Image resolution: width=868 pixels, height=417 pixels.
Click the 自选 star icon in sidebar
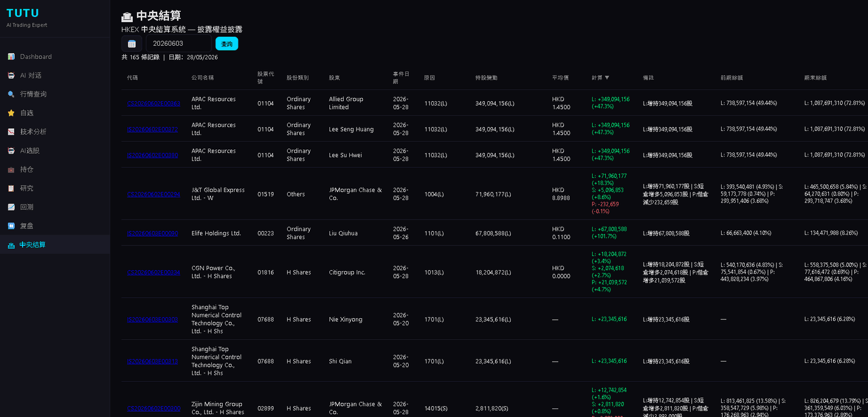click(11, 113)
